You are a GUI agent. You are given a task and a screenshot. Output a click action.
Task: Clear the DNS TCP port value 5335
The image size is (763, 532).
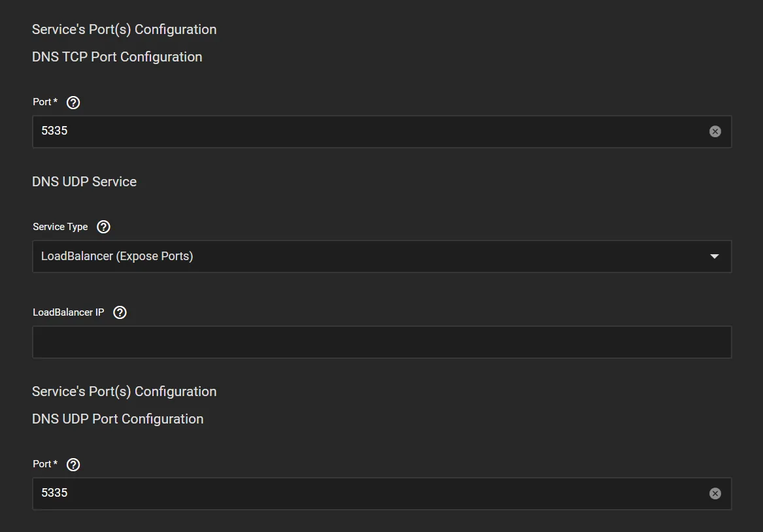click(x=715, y=131)
